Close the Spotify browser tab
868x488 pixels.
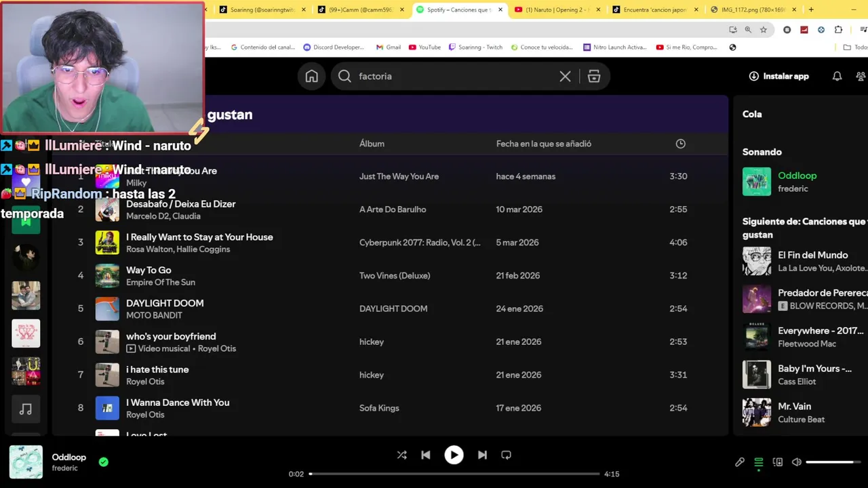(x=500, y=9)
